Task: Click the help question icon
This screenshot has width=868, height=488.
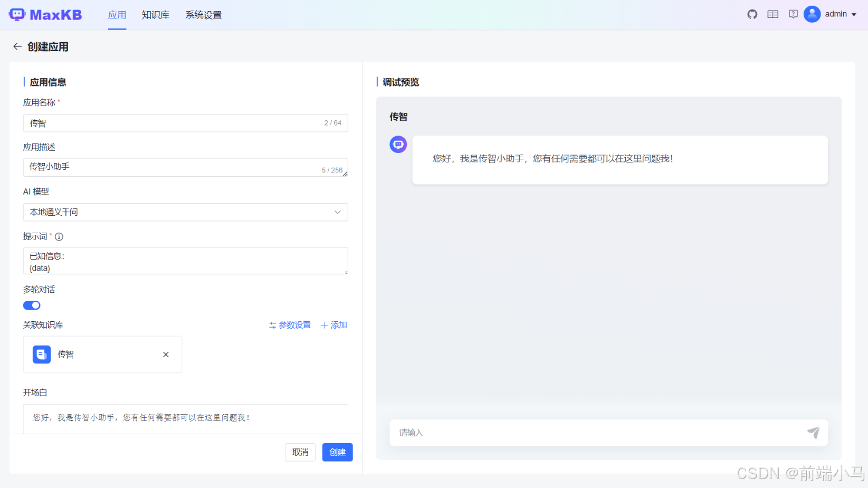Action: (x=793, y=14)
